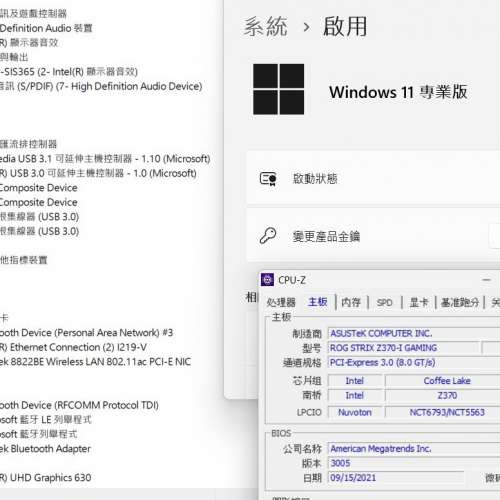Select Bluetooth Device (Personal Area Network) #3
The width and height of the screenshot is (500, 500).
[86, 333]
